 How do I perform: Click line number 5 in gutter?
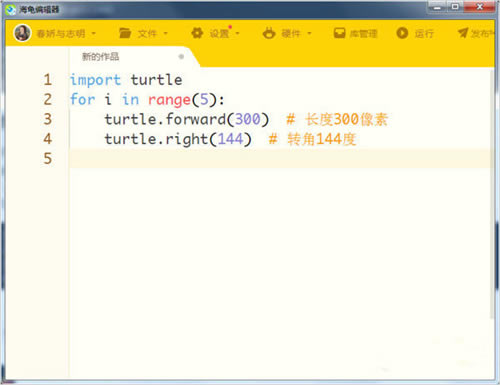click(48, 158)
